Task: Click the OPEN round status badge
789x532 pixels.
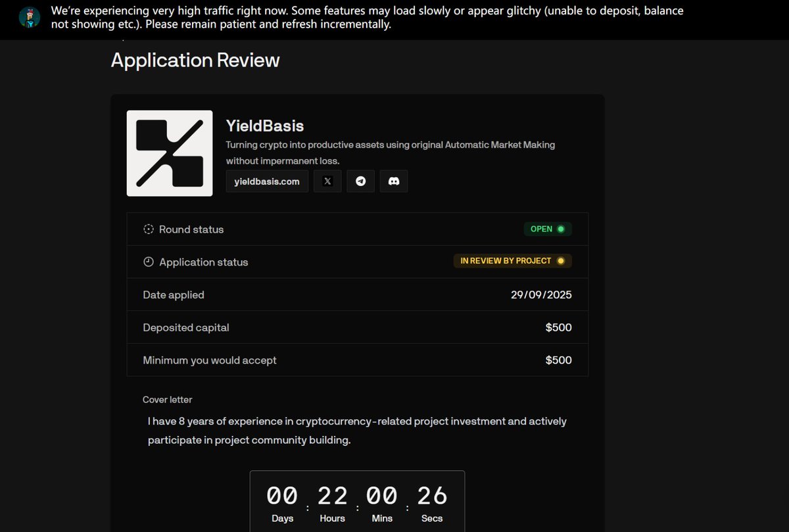Action: [548, 229]
